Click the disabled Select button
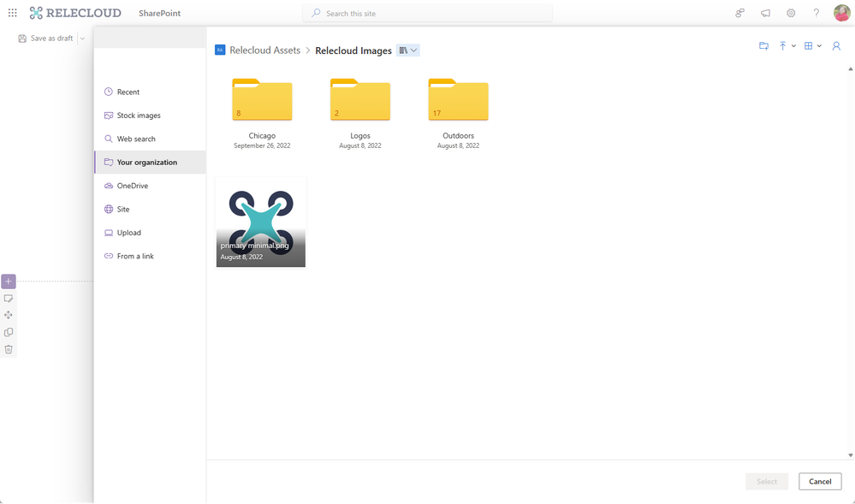The image size is (855, 504). (x=767, y=482)
